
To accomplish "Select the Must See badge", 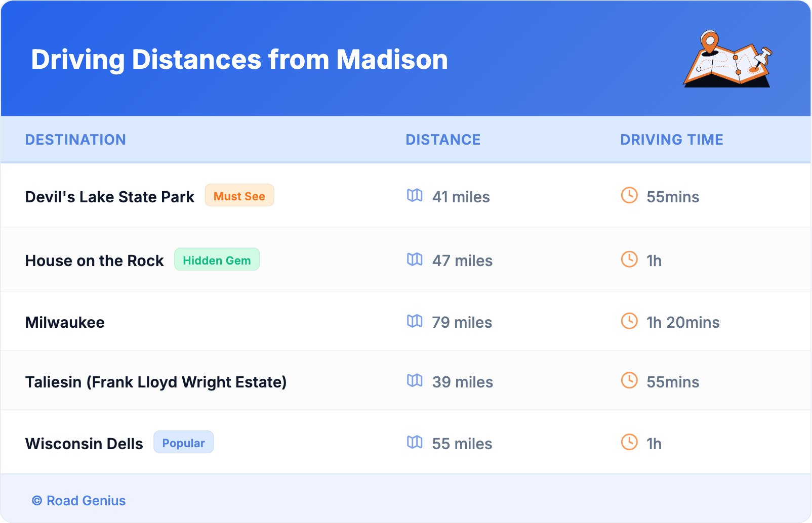I will [x=239, y=196].
